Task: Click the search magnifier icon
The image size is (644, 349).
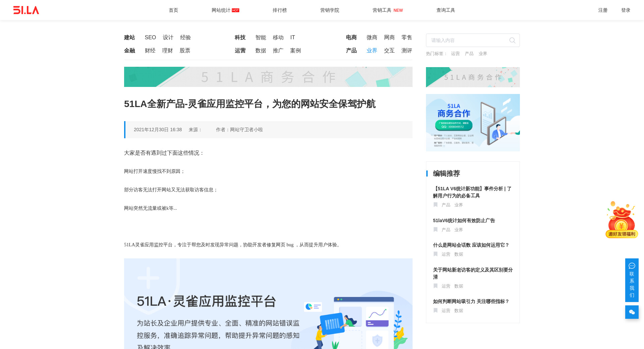Action: 512,41
